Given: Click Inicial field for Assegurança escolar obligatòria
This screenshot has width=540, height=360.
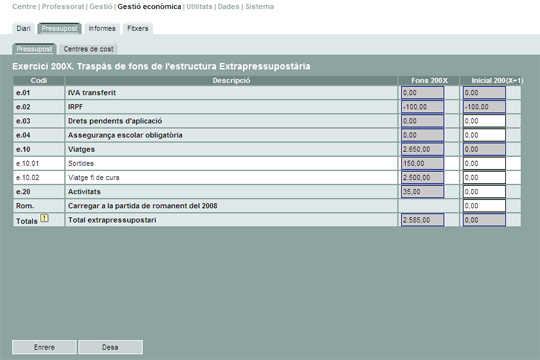Looking at the screenshot, I should pyautogui.click(x=484, y=135).
